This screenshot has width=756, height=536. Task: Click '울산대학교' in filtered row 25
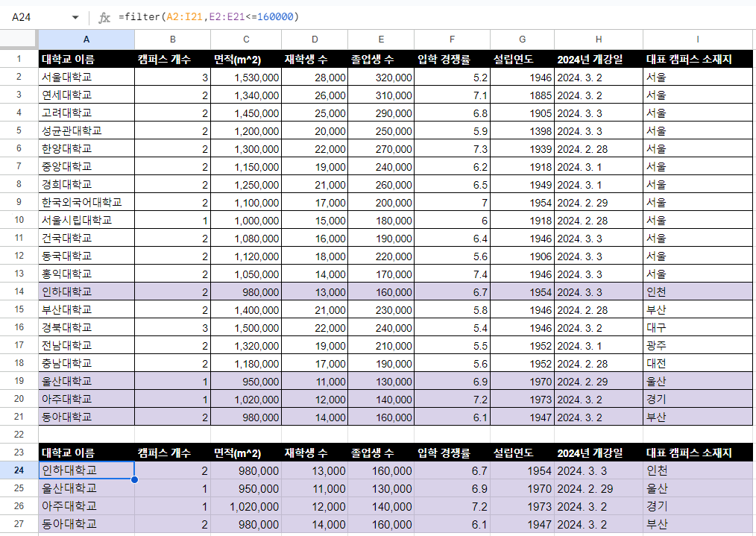(86, 488)
